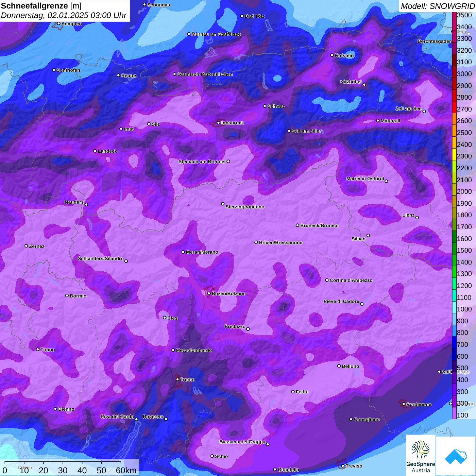
Task: Click the Feltre location dot
Action: pos(293,391)
